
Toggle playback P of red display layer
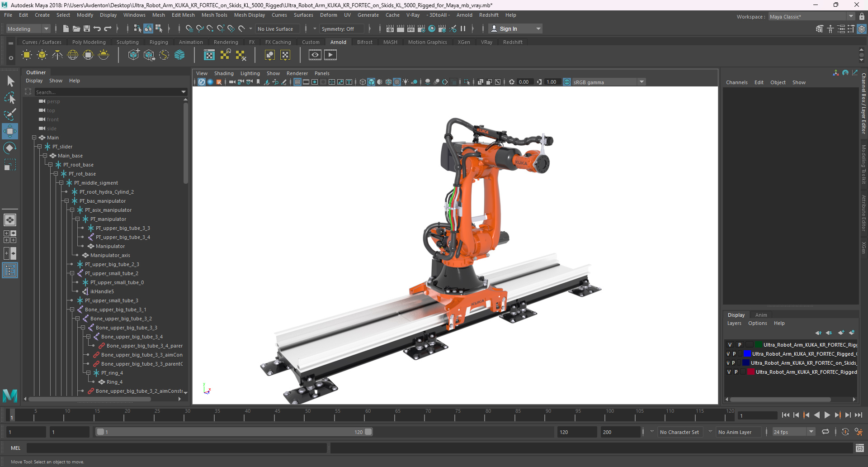[x=736, y=372]
